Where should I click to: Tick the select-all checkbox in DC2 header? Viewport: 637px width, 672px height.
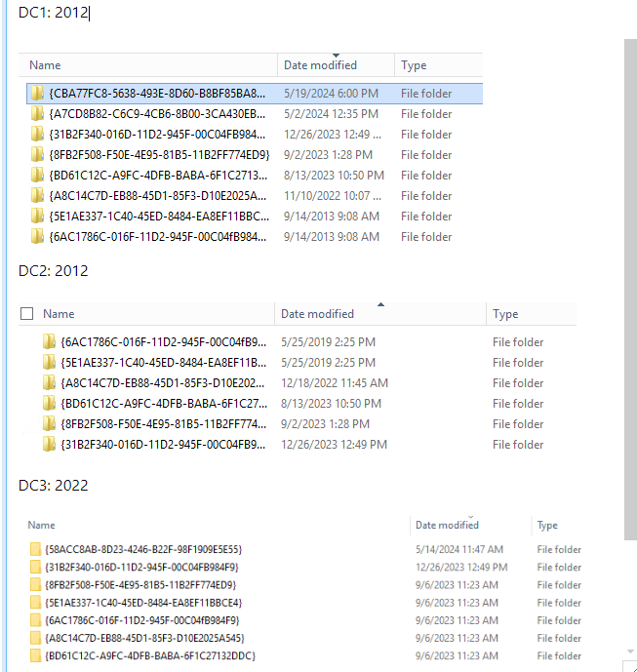26,314
